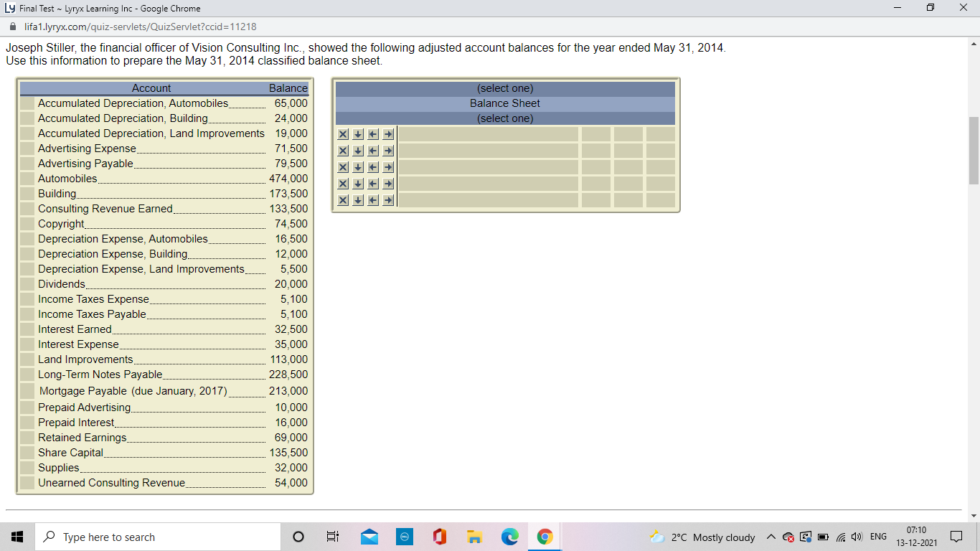980x551 pixels.
Task: Delete the second balance sheet row
Action: [x=343, y=151]
